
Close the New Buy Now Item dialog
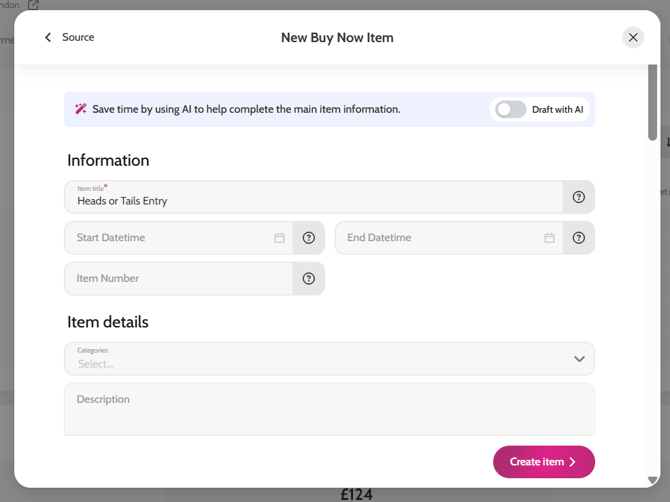click(x=633, y=38)
